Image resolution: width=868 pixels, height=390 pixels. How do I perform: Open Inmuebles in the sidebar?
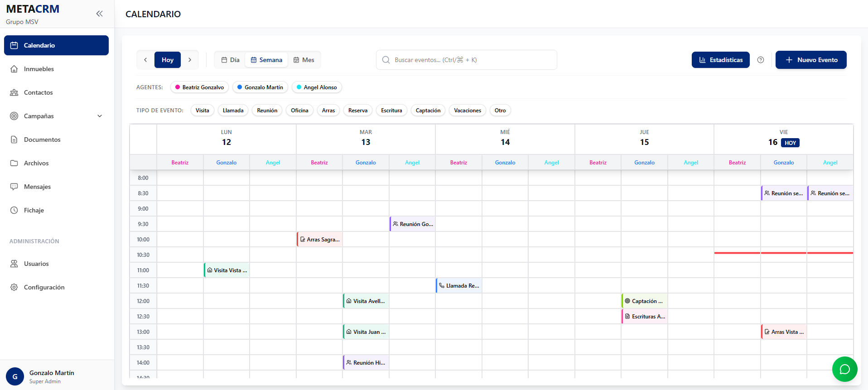(x=56, y=69)
